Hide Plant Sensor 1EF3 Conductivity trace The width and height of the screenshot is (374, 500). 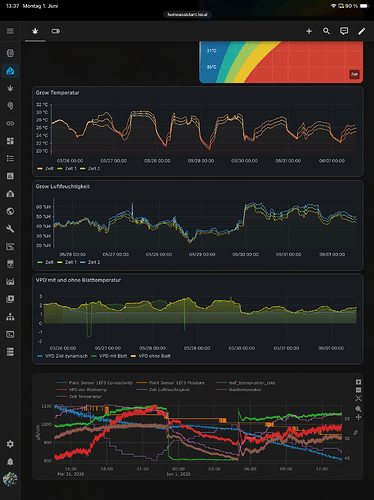point(95,383)
